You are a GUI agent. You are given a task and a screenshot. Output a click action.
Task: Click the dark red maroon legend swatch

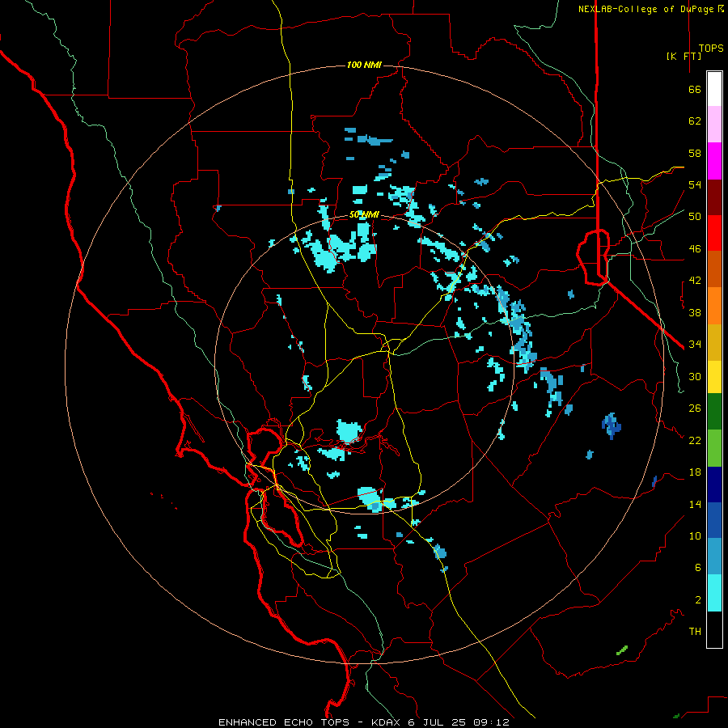[x=714, y=197]
